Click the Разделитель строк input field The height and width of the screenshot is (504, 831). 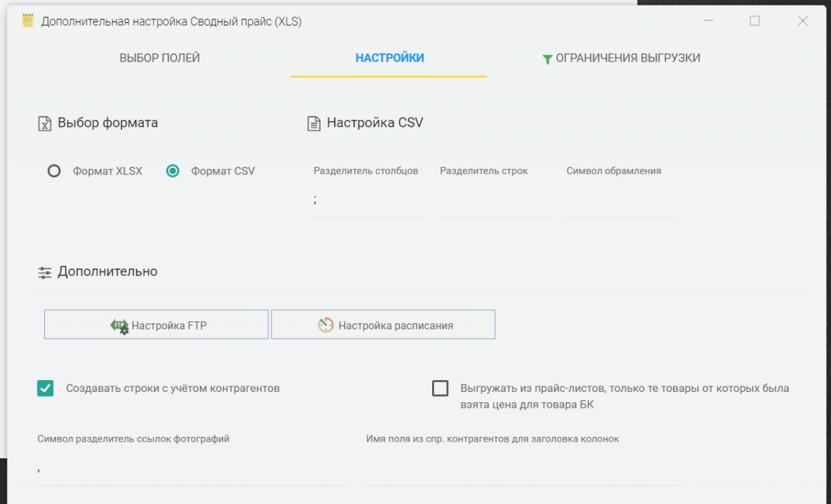494,201
